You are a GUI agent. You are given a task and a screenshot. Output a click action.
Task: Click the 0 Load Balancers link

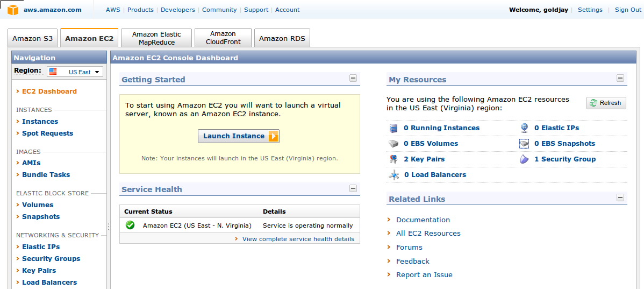(x=435, y=175)
